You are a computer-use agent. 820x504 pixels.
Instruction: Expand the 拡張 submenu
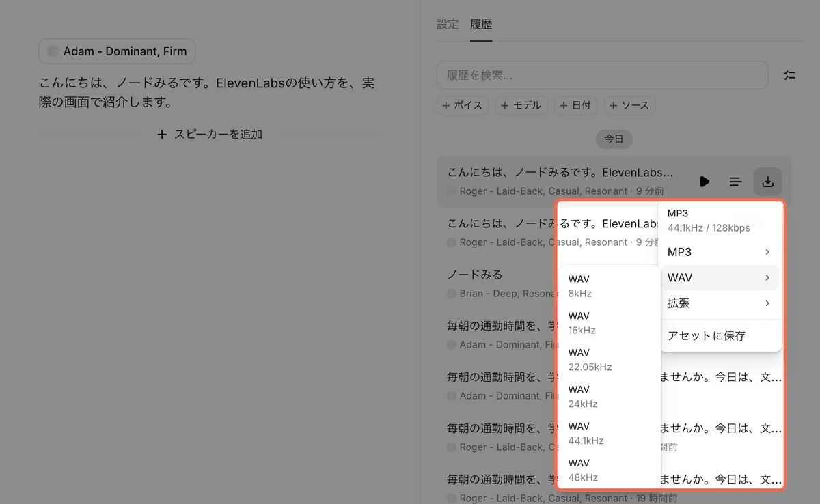click(x=720, y=303)
